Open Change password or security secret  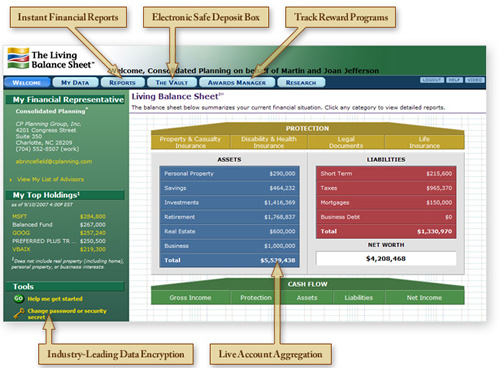67,314
